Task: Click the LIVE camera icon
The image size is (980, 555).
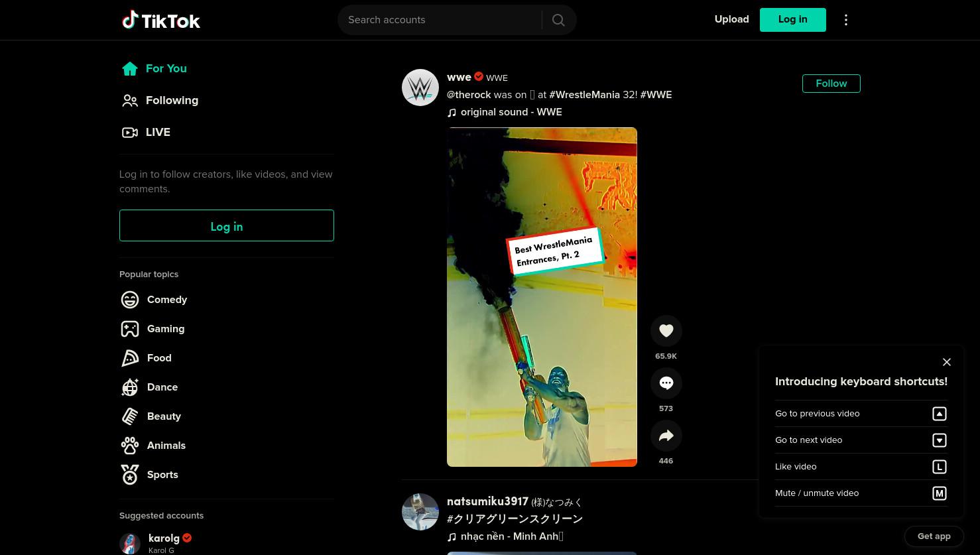Action: click(x=130, y=133)
